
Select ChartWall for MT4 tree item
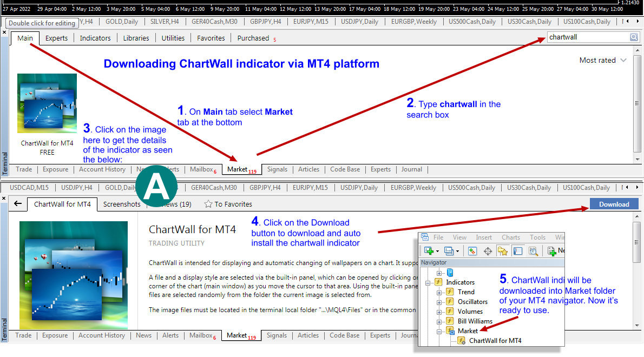click(495, 341)
